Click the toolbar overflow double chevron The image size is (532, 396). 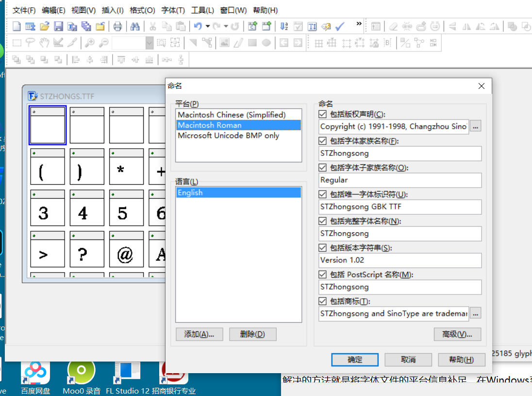click(359, 24)
